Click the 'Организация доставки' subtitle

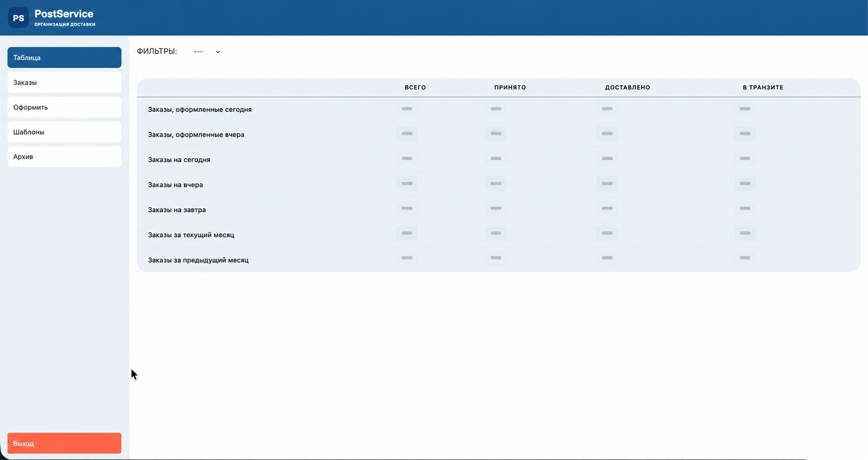click(x=65, y=24)
